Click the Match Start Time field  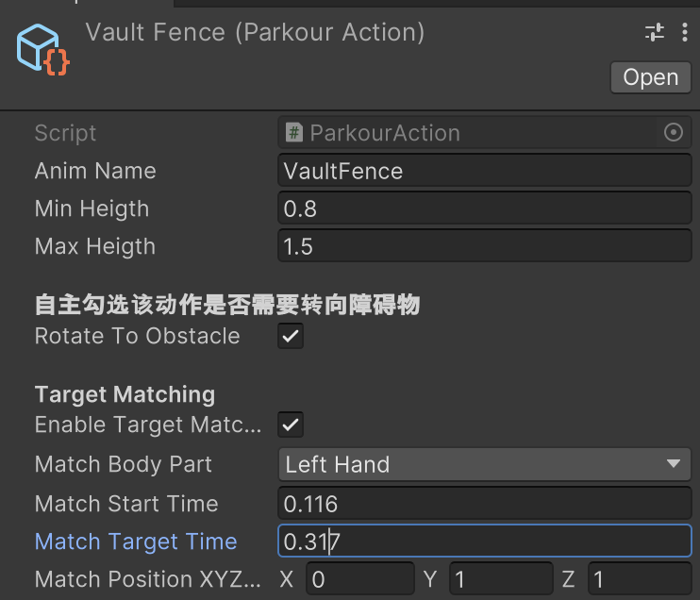pyautogui.click(x=485, y=504)
